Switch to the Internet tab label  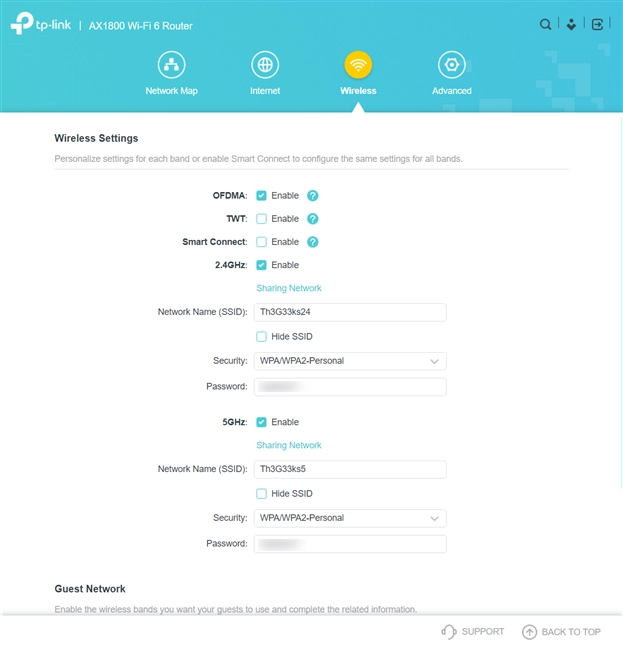pyautogui.click(x=265, y=91)
